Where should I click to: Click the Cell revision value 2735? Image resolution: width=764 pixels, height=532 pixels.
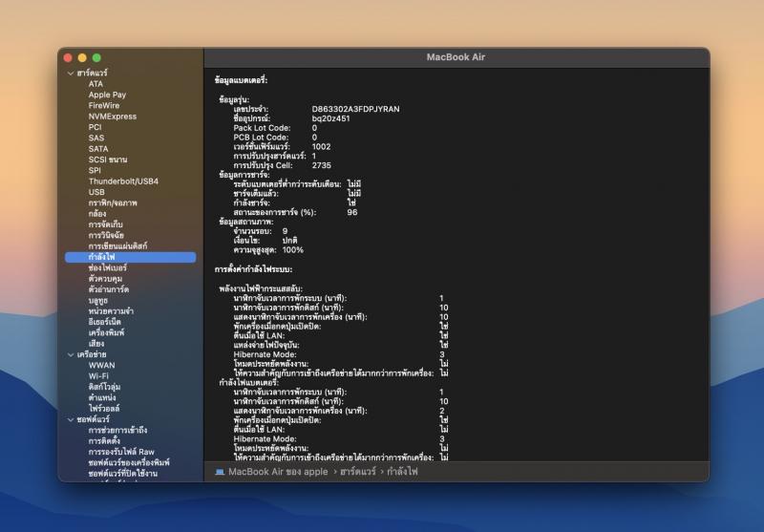(322, 165)
